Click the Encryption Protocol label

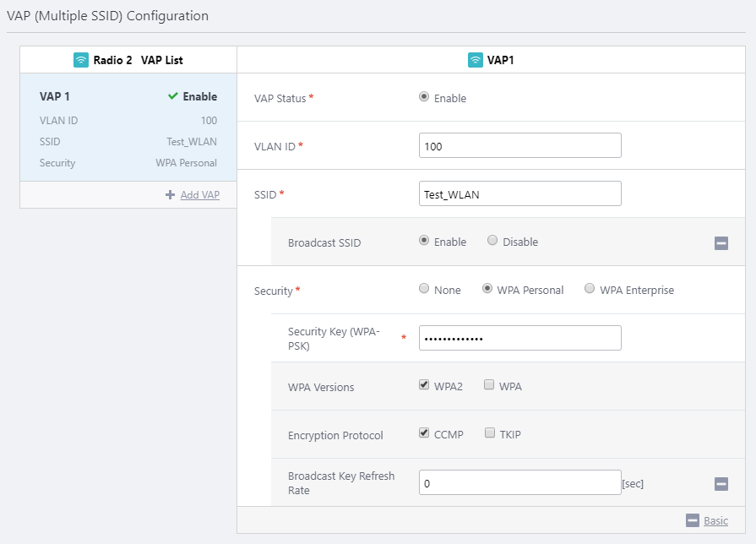click(335, 436)
